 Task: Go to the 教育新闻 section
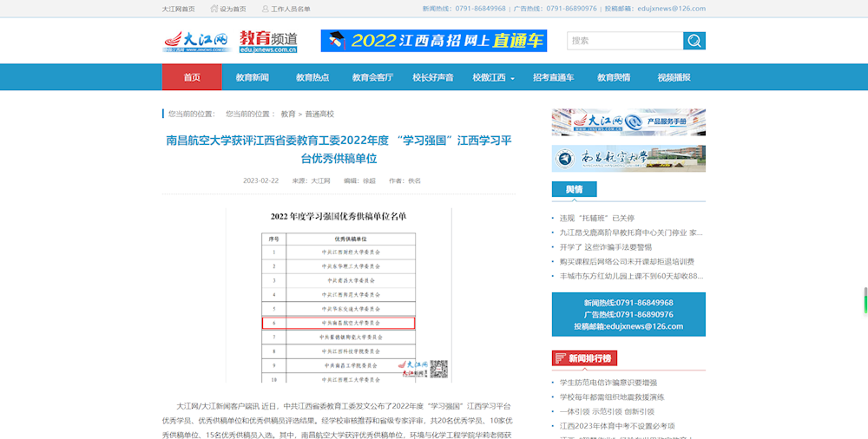point(252,77)
